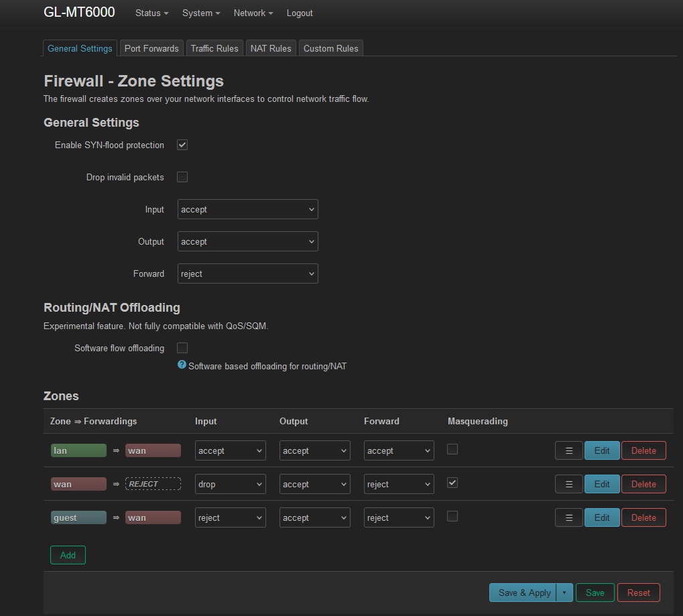
Task: Click the drag handle icon for lan zone
Action: [568, 450]
